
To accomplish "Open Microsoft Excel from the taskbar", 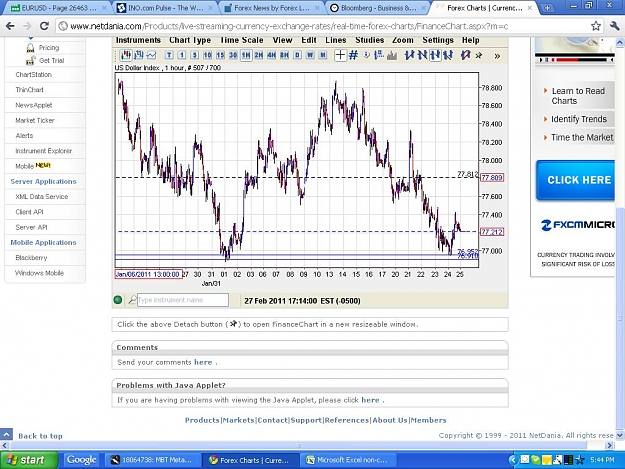I will tap(349, 460).
